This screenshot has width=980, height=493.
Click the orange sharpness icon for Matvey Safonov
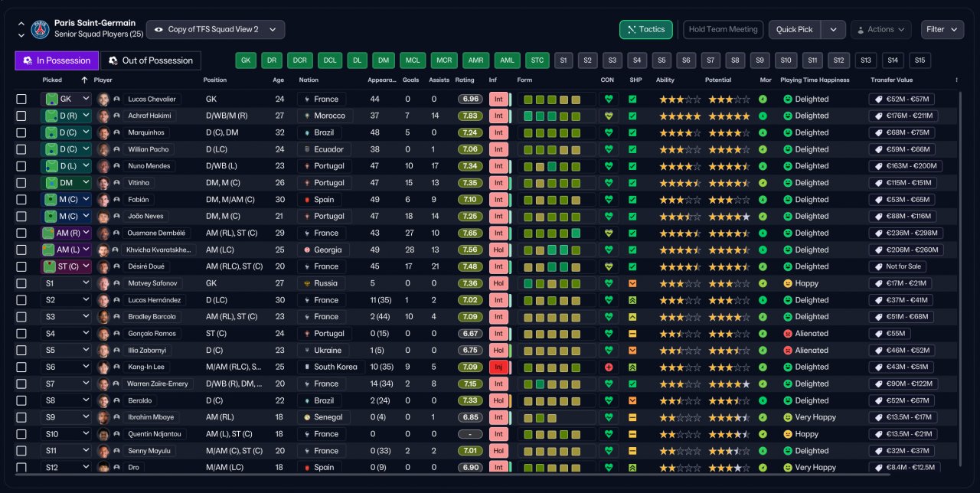click(x=632, y=283)
